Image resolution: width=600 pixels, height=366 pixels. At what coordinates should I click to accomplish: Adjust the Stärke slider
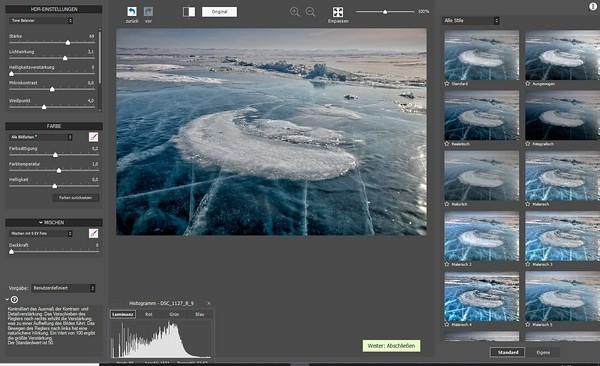52,42
